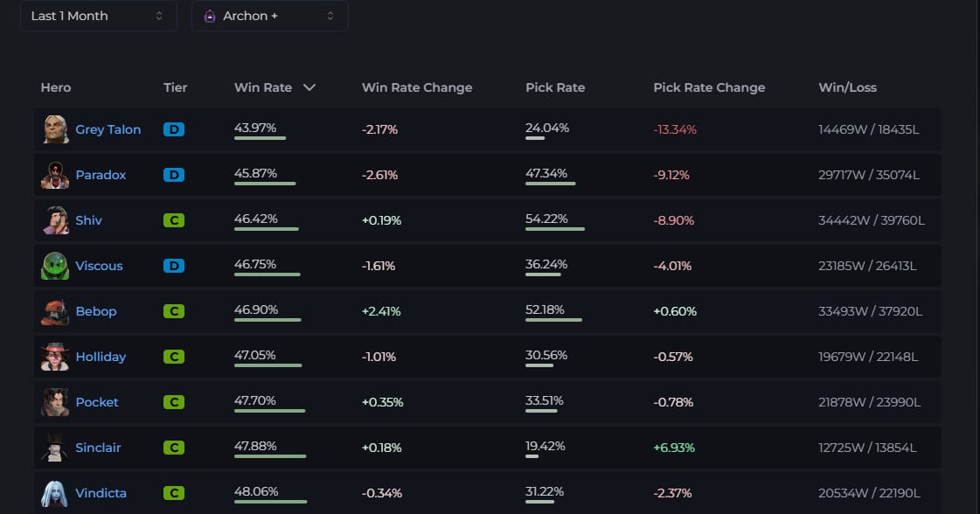Click Vindicta's hero portrait icon
This screenshot has width=980, height=514.
click(55, 493)
